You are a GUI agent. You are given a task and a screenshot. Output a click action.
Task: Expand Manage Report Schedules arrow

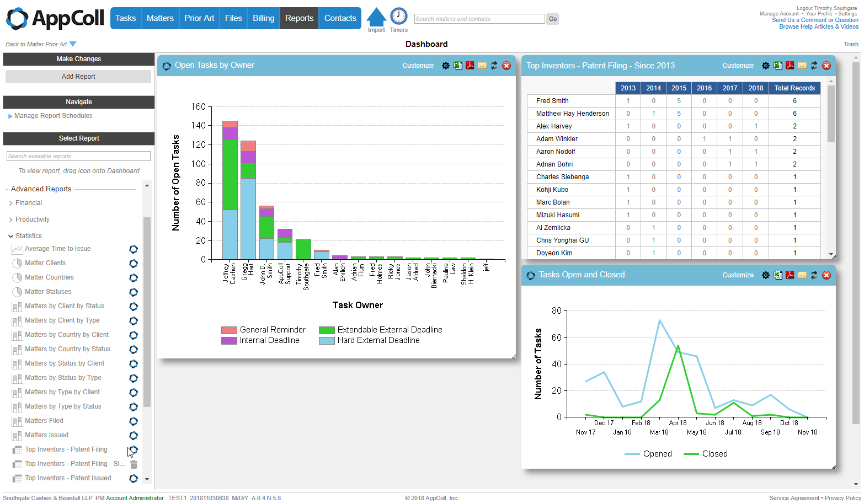(10, 116)
